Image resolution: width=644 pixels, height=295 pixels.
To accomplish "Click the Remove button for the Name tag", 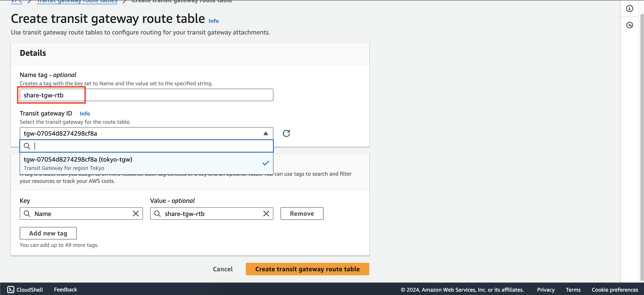I will coord(302,213).
